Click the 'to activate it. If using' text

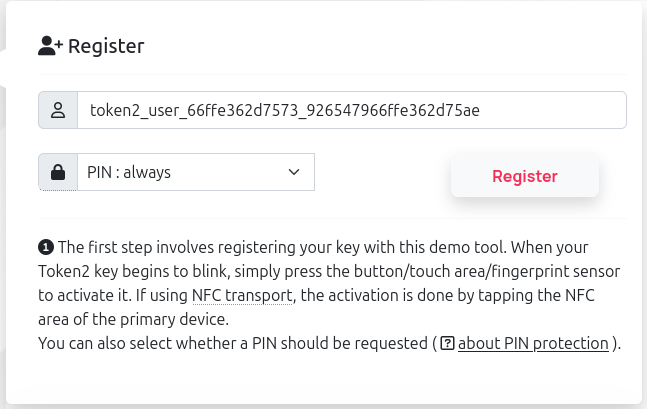pos(113,296)
